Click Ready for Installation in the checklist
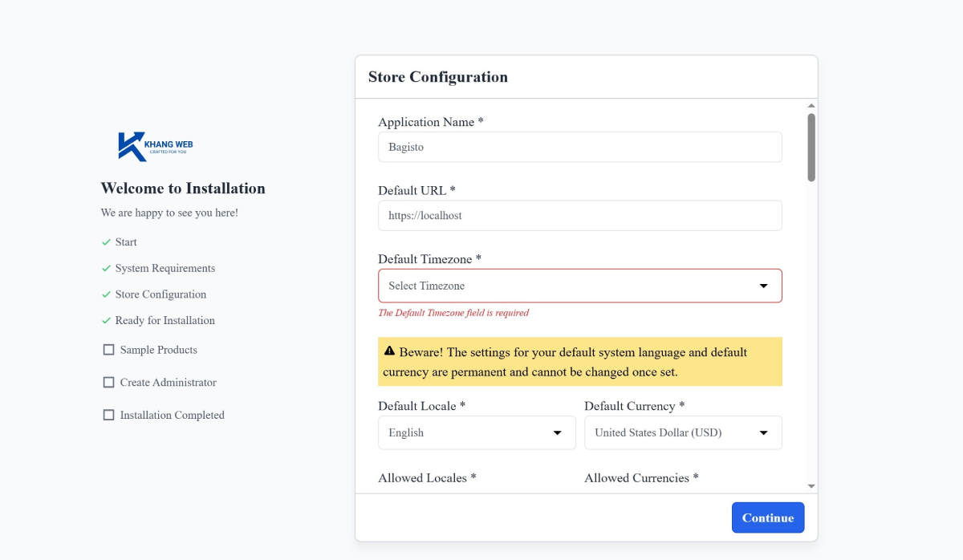Image resolution: width=963 pixels, height=560 pixels. pyautogui.click(x=165, y=320)
